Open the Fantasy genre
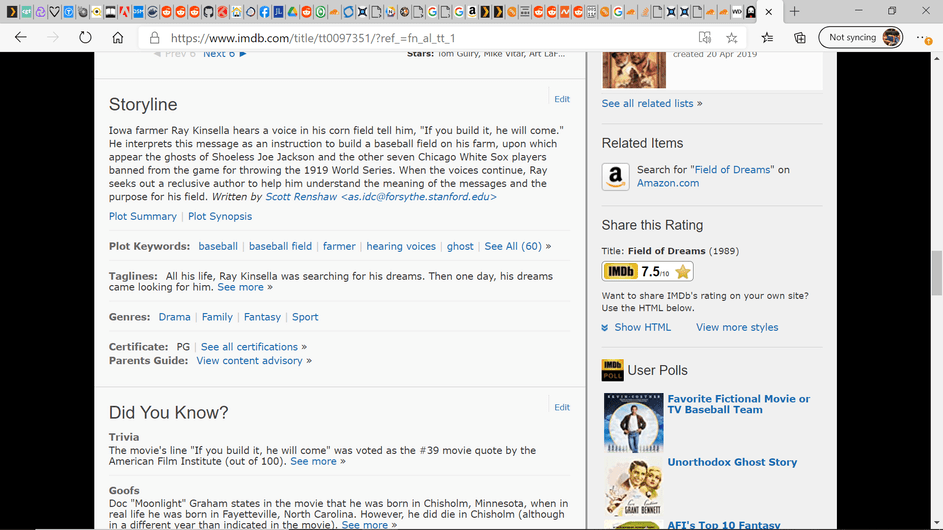Image resolution: width=943 pixels, height=530 pixels. pyautogui.click(x=262, y=317)
